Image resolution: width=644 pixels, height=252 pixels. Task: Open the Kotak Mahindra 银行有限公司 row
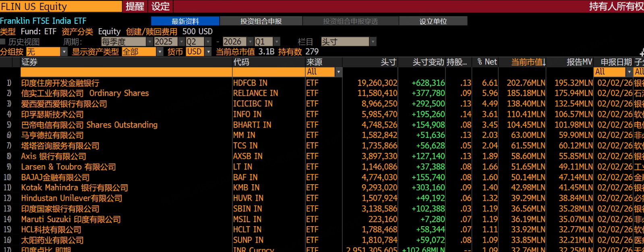point(75,187)
